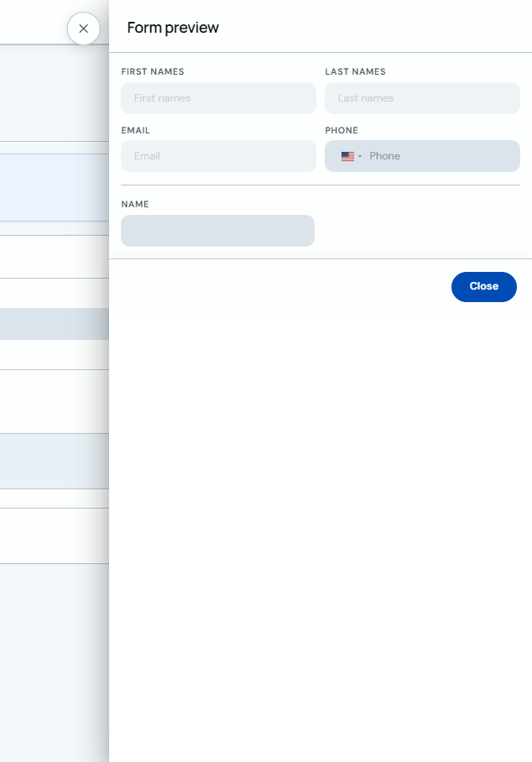The width and height of the screenshot is (532, 762).
Task: Click the Form preview heading
Action: [173, 28]
